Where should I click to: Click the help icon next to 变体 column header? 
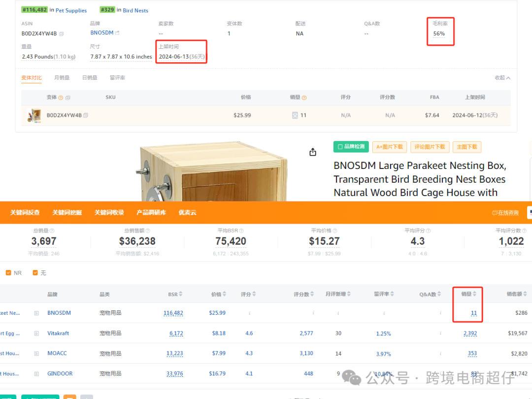click(x=61, y=98)
